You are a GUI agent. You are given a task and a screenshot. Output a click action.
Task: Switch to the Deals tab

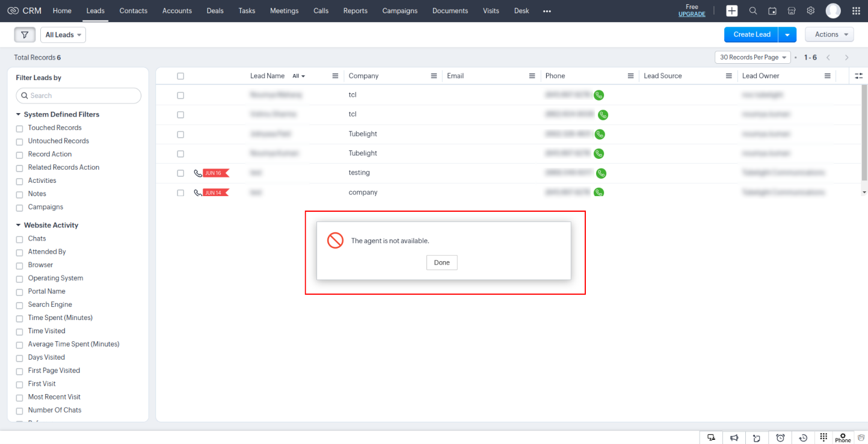(x=215, y=11)
